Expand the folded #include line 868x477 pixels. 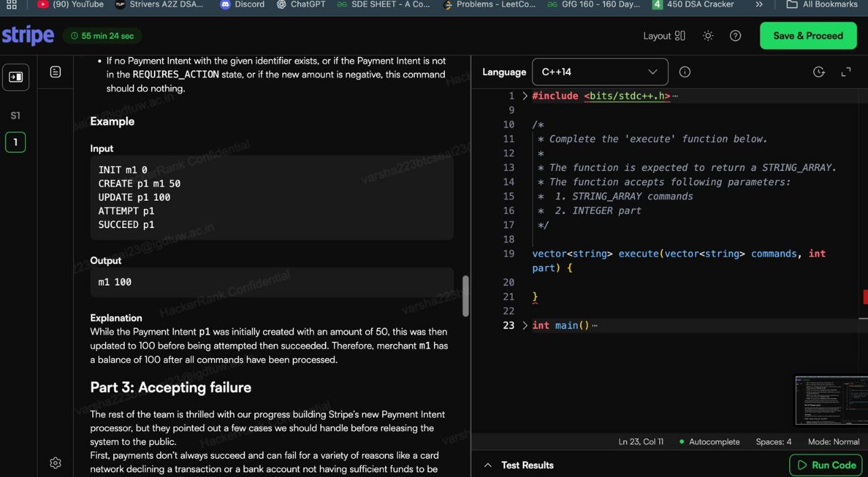coord(525,96)
